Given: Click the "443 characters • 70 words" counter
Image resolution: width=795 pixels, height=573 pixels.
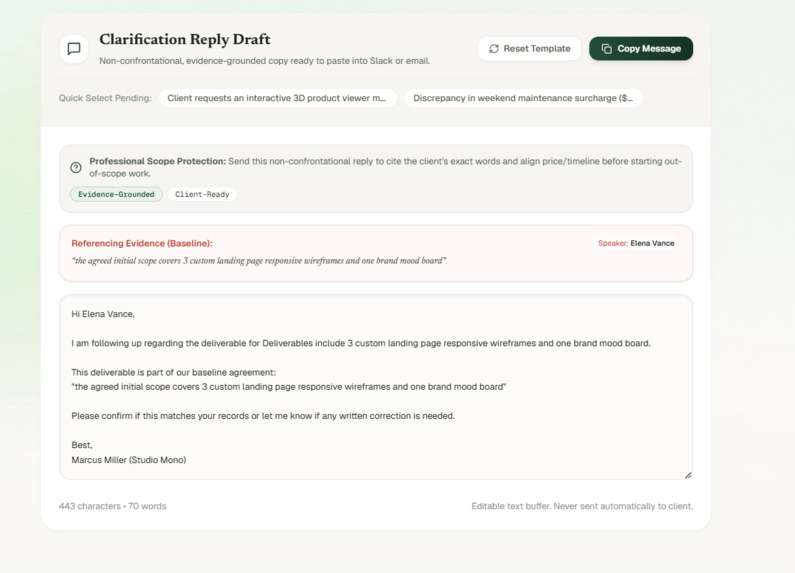Looking at the screenshot, I should click(113, 506).
